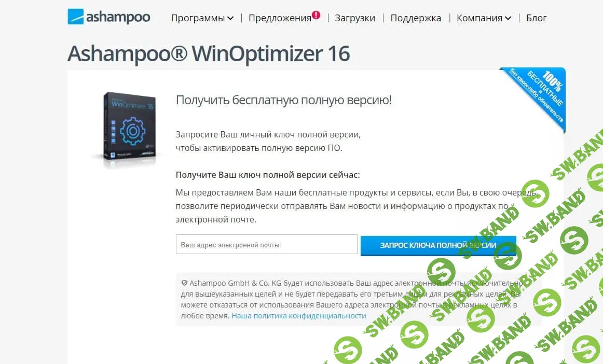Click the Получить бесплатную полную версию heading
This screenshot has width=603, height=364.
283,100
